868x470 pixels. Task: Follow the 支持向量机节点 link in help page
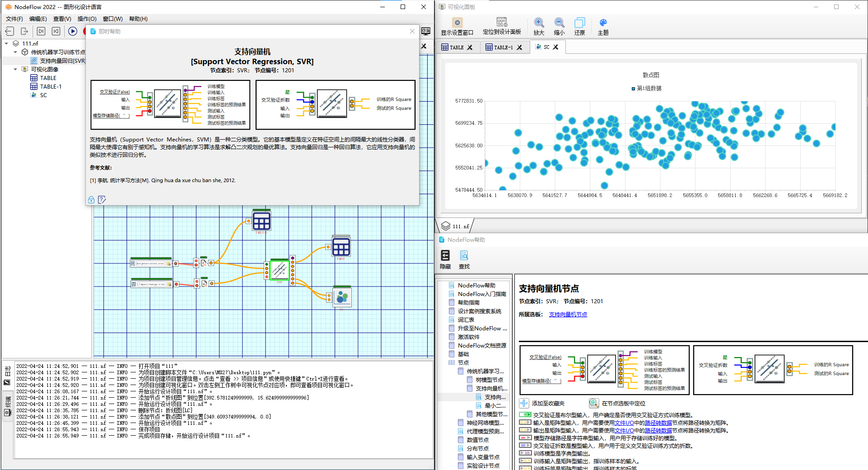coord(568,315)
